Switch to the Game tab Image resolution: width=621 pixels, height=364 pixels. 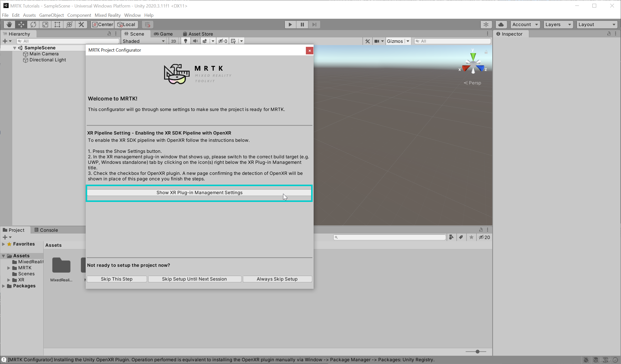(163, 34)
